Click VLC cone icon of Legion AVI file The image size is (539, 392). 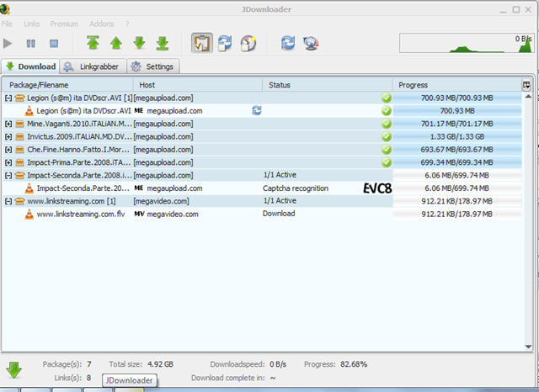pos(29,111)
